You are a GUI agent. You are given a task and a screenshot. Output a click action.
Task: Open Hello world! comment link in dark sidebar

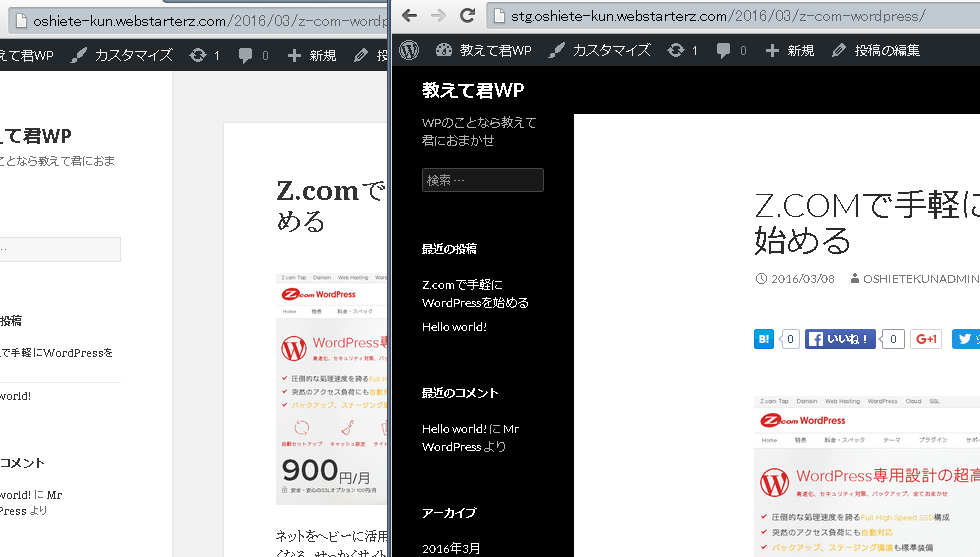pos(454,429)
